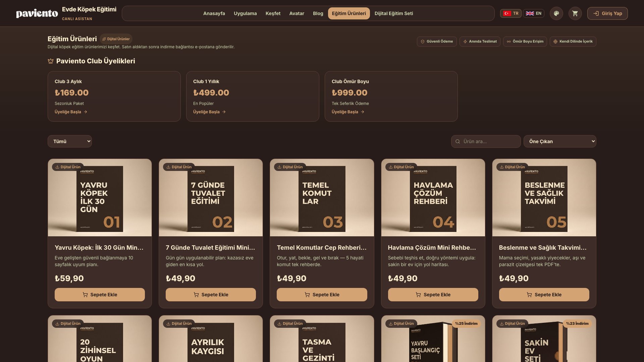
Task: Open the Keşfet nav item
Action: click(x=273, y=13)
